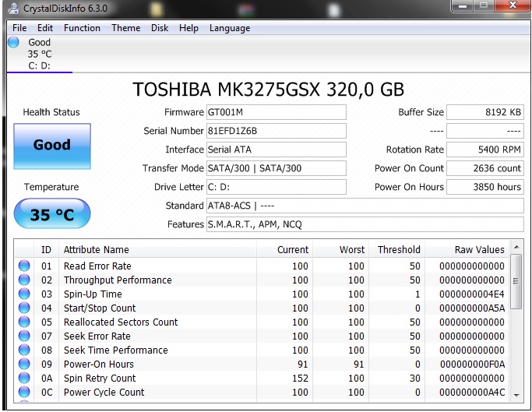Click the Transfer Mode field SATA/300
532x412 pixels.
point(277,168)
